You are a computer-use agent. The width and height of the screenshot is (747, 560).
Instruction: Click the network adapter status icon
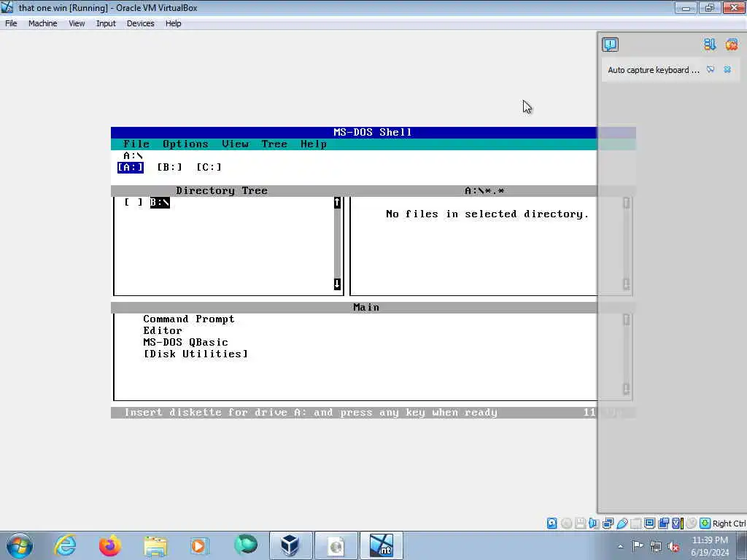pos(608,524)
